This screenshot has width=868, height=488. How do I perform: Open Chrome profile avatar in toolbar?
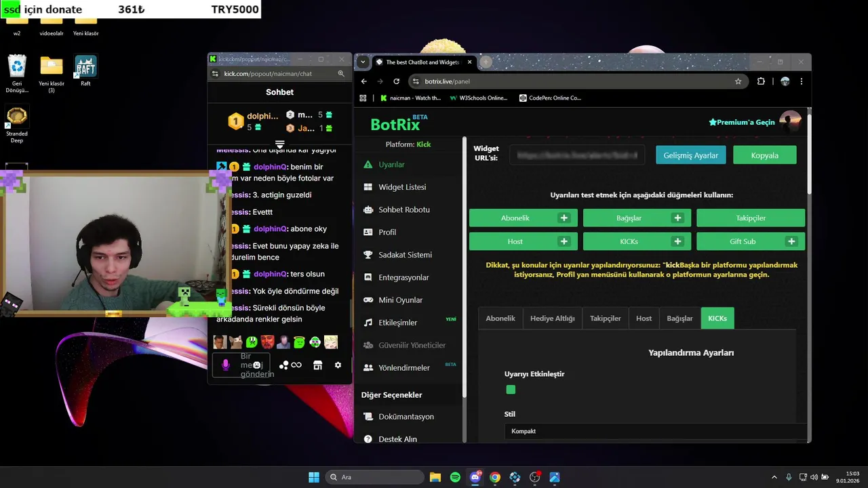785,81
